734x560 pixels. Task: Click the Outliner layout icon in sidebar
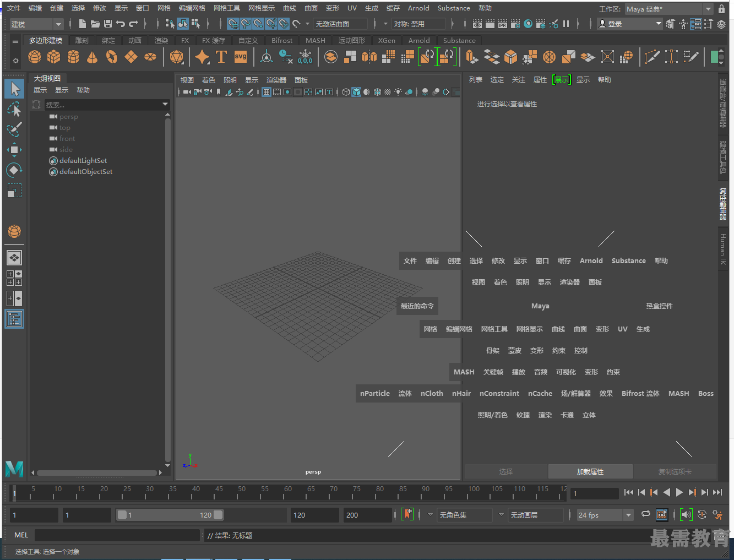tap(14, 319)
